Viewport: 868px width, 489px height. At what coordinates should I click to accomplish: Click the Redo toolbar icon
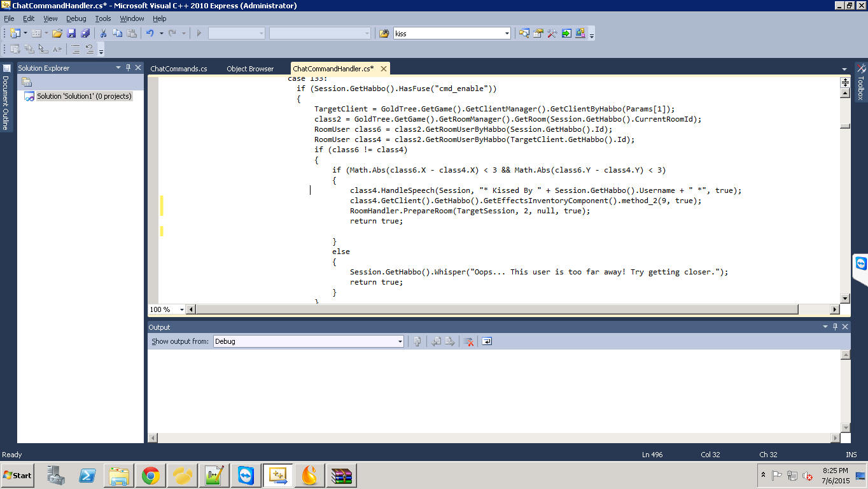pos(172,33)
